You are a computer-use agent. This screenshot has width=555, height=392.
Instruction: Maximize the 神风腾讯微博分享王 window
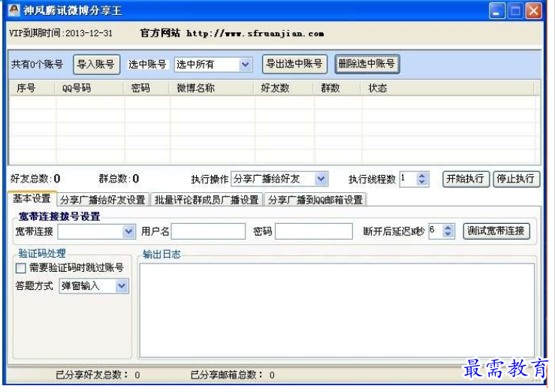[515, 11]
